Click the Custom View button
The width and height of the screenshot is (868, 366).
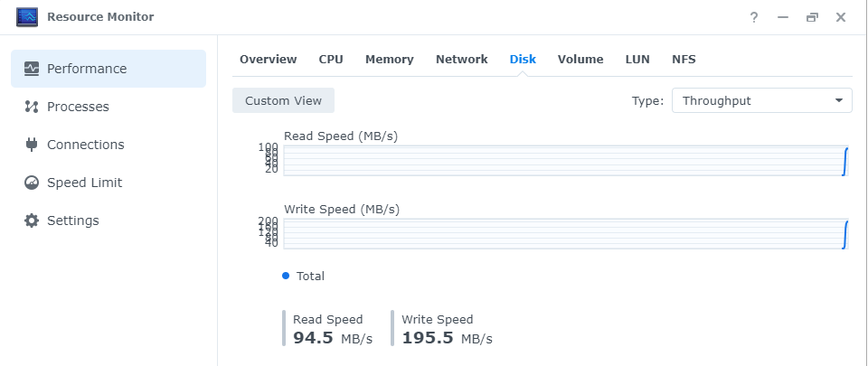pyautogui.click(x=283, y=100)
